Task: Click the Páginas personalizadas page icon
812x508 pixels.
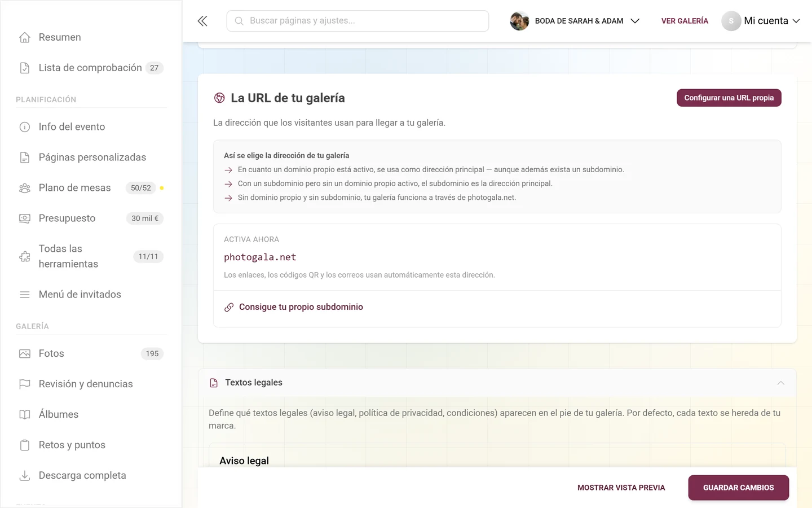Action: 25,157
